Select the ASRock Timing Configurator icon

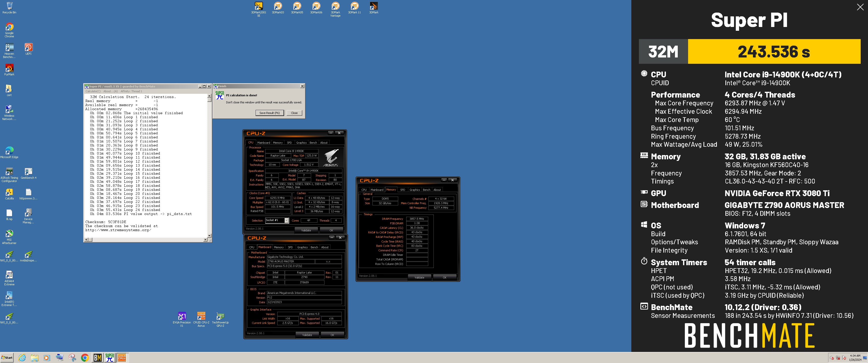[9, 175]
